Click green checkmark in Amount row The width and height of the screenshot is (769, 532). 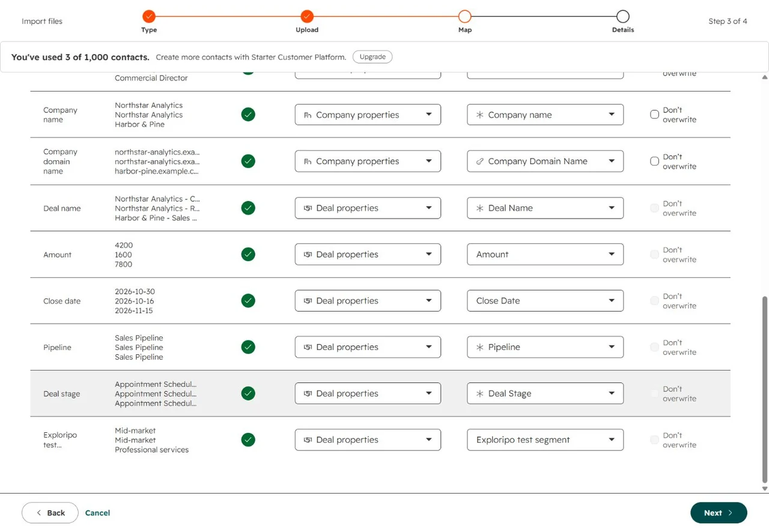coord(248,254)
